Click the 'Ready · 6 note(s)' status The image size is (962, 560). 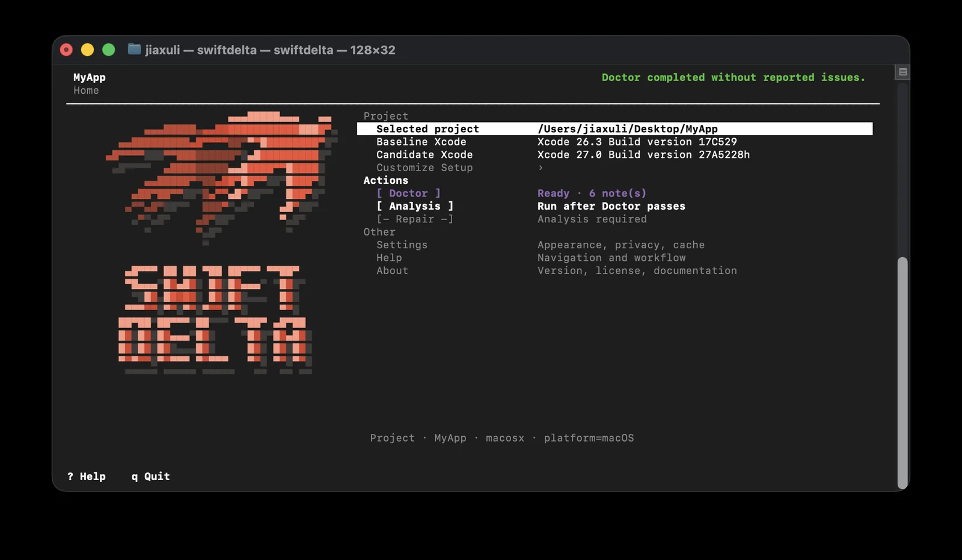click(x=592, y=193)
